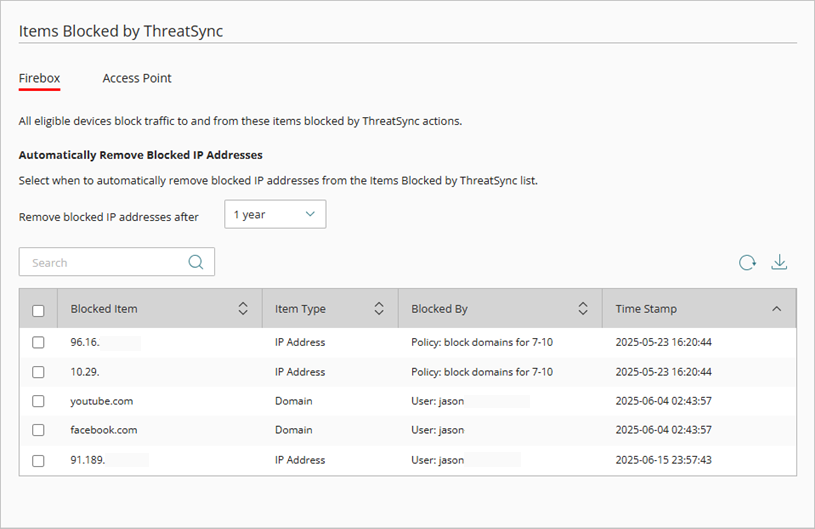Select the 96.16 IP address checkbox

point(38,342)
